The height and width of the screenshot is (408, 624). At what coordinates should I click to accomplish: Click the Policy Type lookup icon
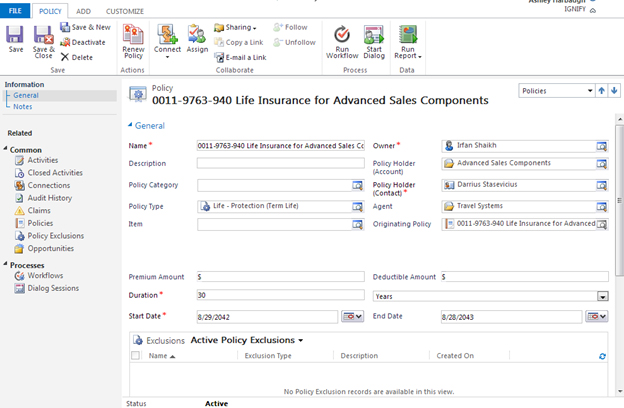[x=357, y=206]
